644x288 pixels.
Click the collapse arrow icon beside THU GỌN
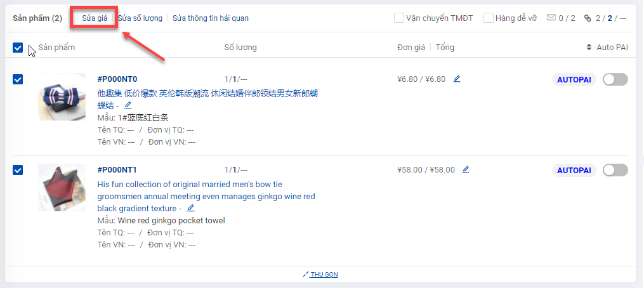(306, 274)
